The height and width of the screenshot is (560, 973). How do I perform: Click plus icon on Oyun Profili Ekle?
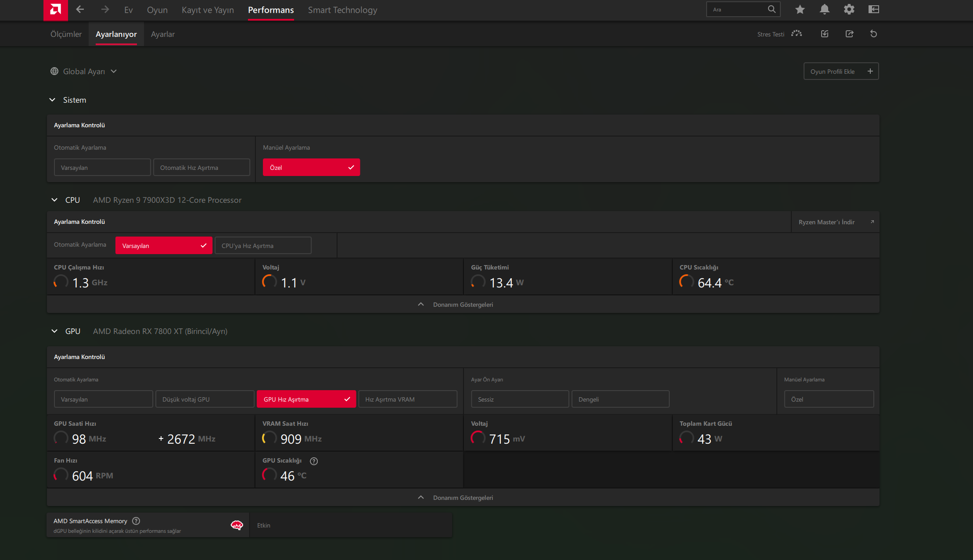point(870,71)
